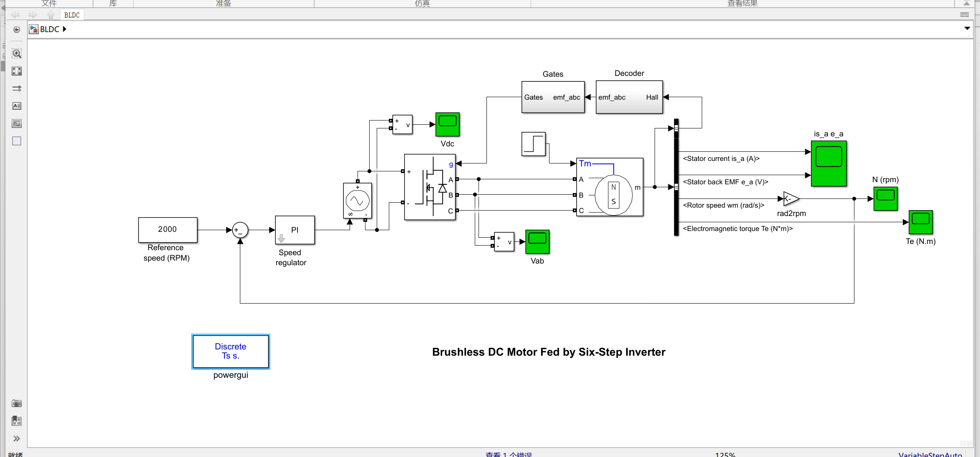Viewport: 980px width, 457px height.
Task: Expand the BLDC breadcrumb arrow
Action: coord(65,29)
